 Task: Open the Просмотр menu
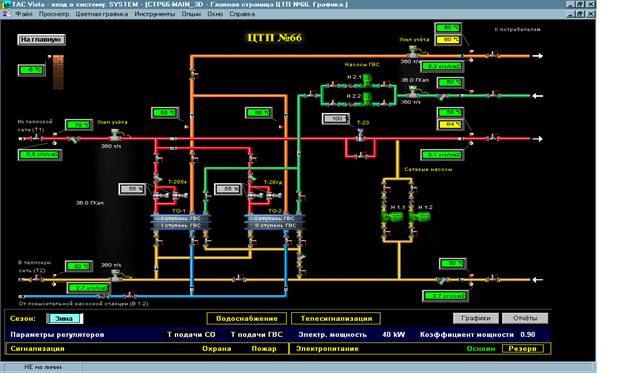[x=54, y=14]
